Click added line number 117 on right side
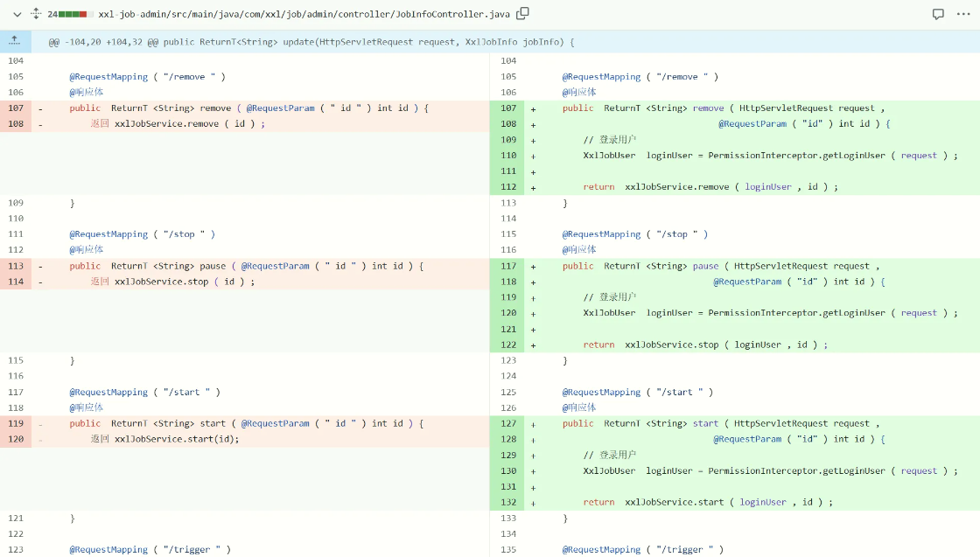Screen dimensions: 980x557 pyautogui.click(x=507, y=266)
